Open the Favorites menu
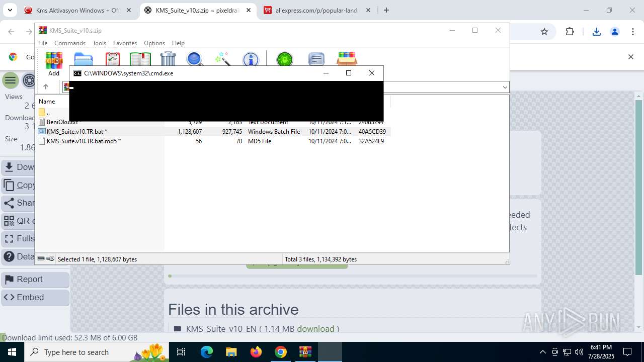This screenshot has width=644, height=362. coord(125,43)
